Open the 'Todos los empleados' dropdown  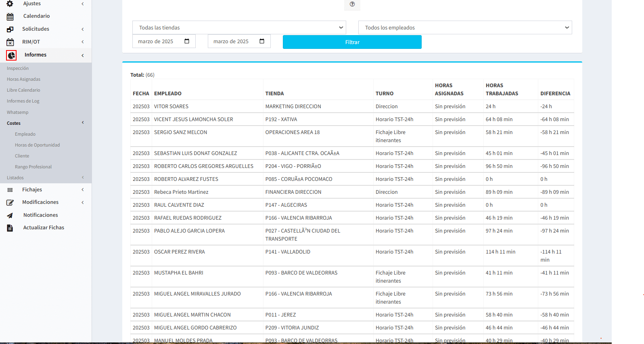[x=465, y=27]
